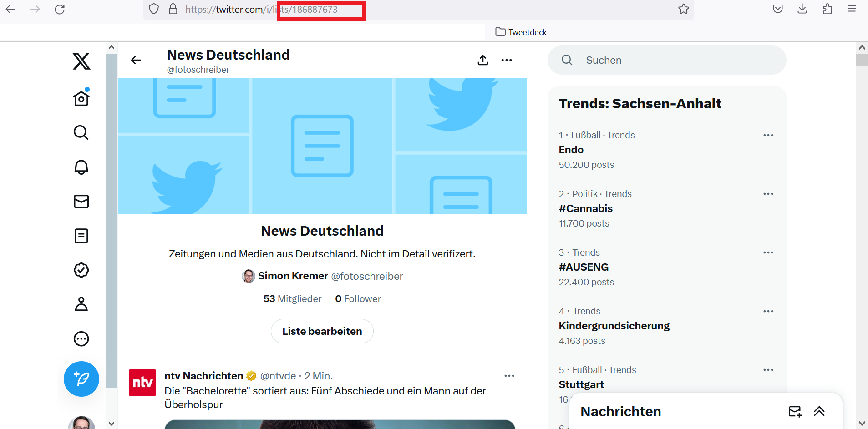
Task: Open ntv Nachrichten profile name
Action: point(204,376)
